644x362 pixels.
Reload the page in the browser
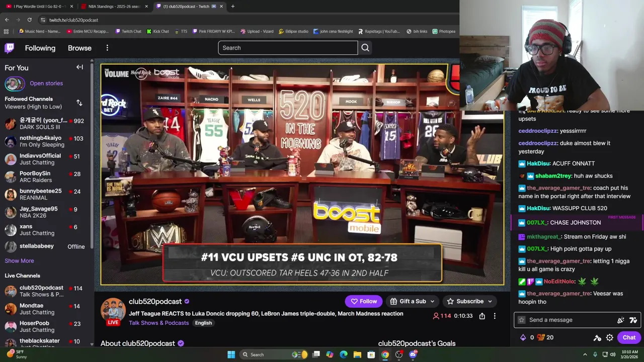[x=29, y=20]
